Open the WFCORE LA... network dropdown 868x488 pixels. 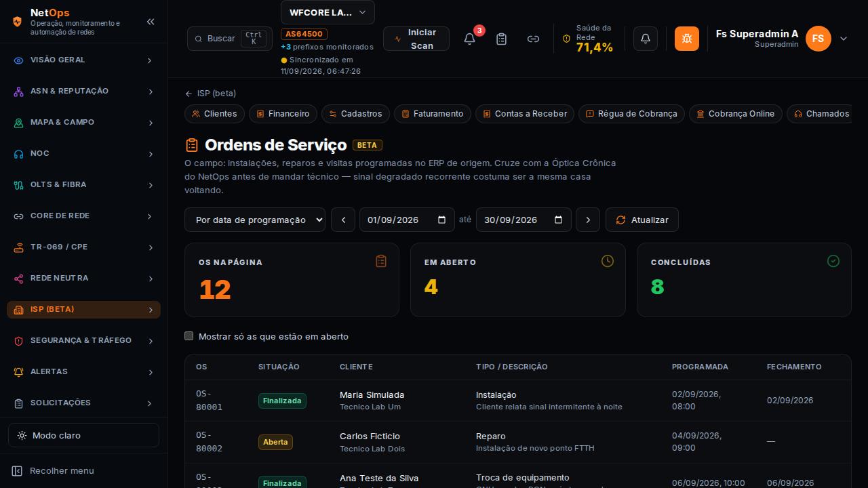pyautogui.click(x=328, y=12)
